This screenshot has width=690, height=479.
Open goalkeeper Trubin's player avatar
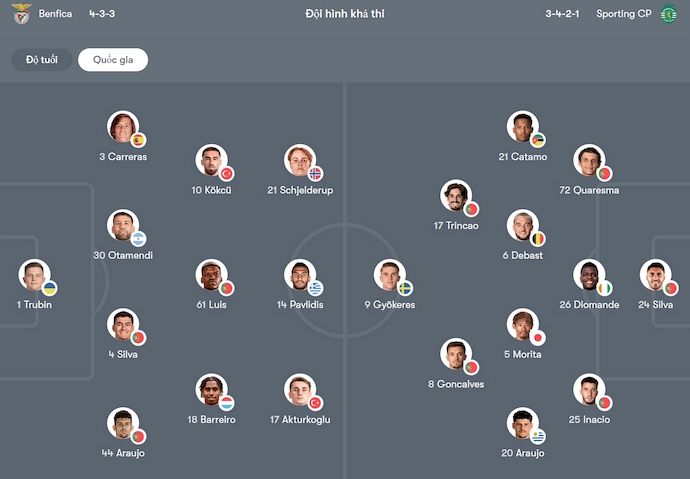34,275
